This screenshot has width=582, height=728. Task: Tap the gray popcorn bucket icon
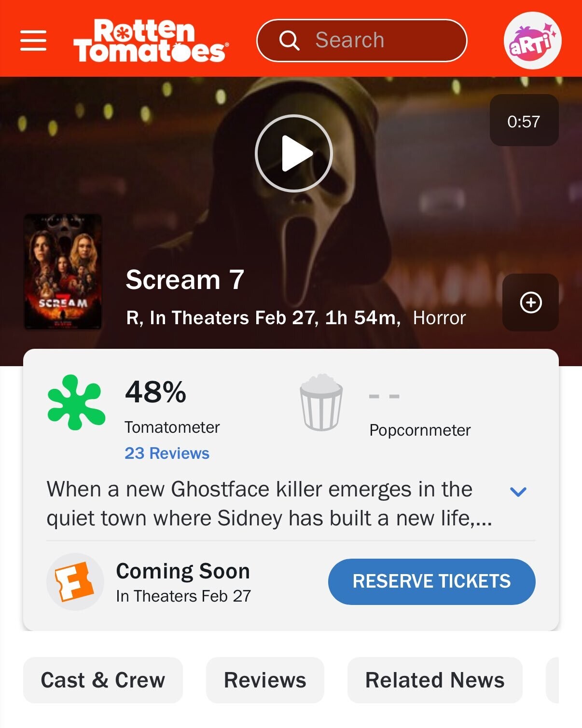[321, 402]
